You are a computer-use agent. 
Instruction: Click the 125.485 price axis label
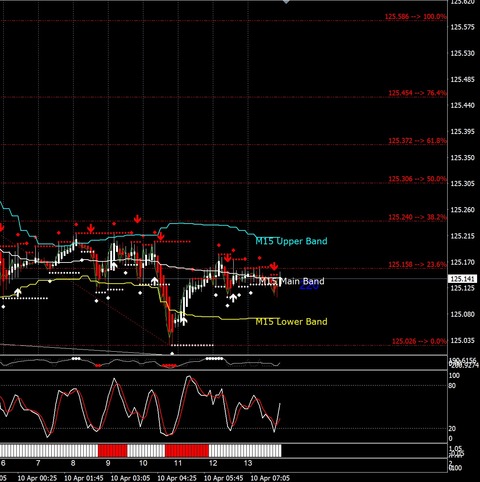[x=462, y=79]
